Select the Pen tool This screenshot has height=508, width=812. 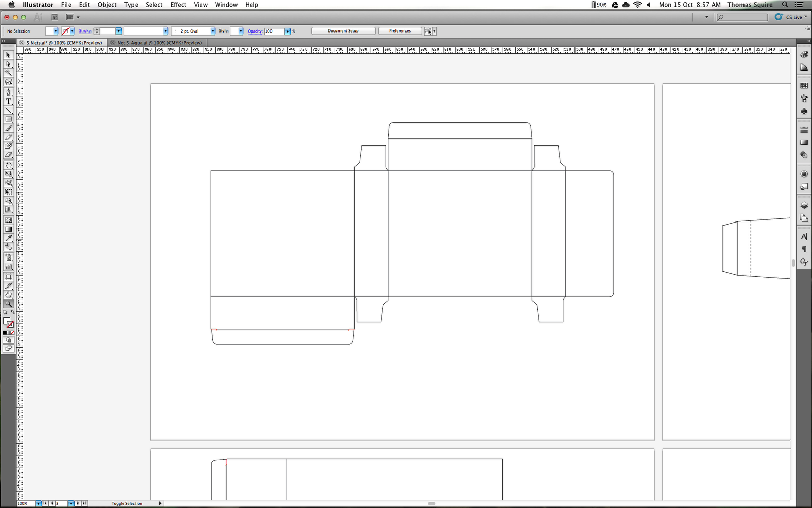pyautogui.click(x=8, y=92)
